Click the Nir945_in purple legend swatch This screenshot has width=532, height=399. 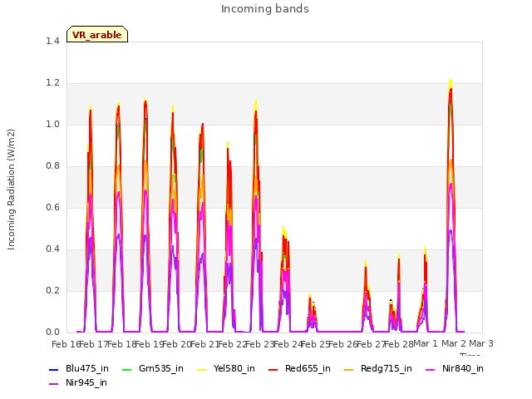[53, 384]
